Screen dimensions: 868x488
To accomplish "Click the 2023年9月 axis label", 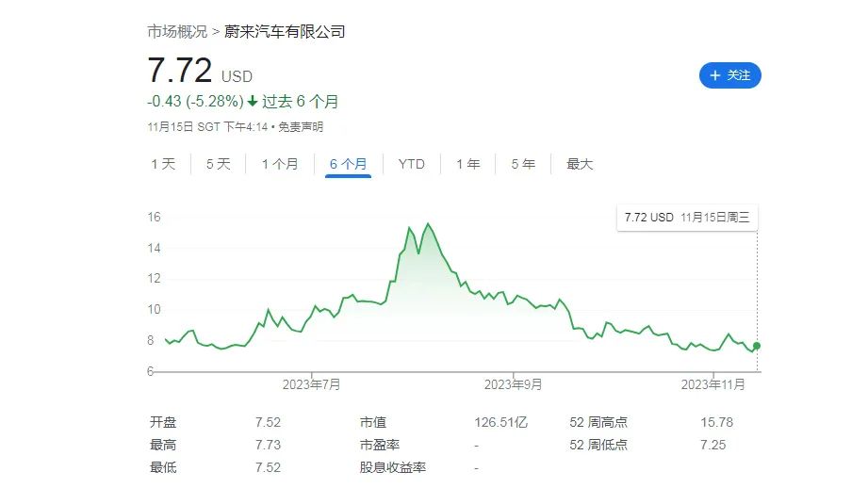I will [513, 384].
